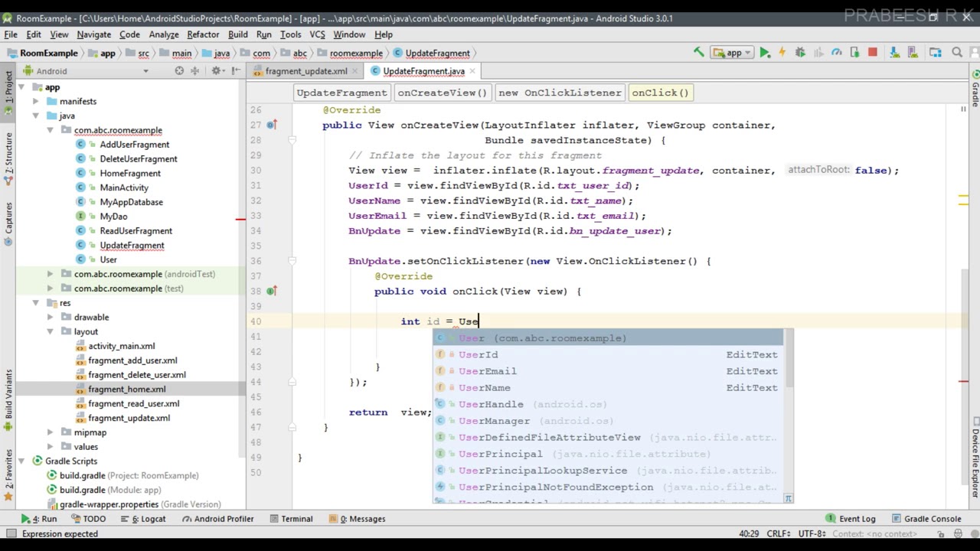The width and height of the screenshot is (980, 551).
Task: Open the Terminal tool tab
Action: (x=290, y=519)
